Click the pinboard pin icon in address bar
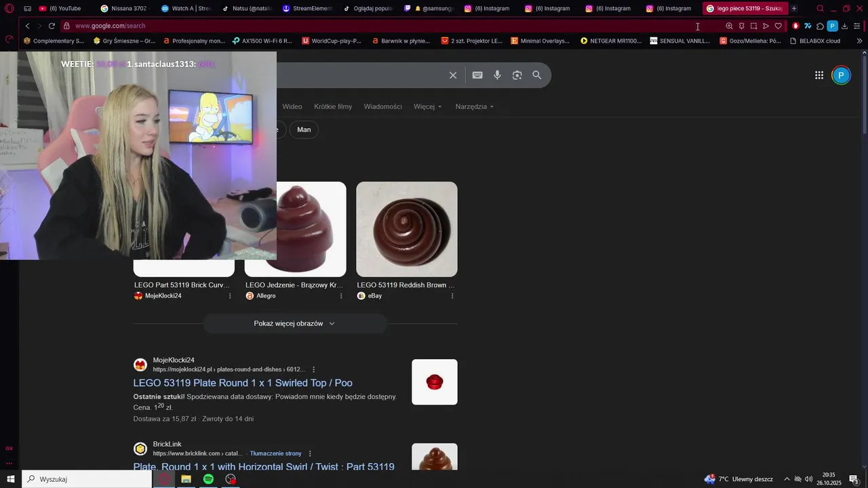Screen dimensions: 868x488 click(x=741, y=26)
